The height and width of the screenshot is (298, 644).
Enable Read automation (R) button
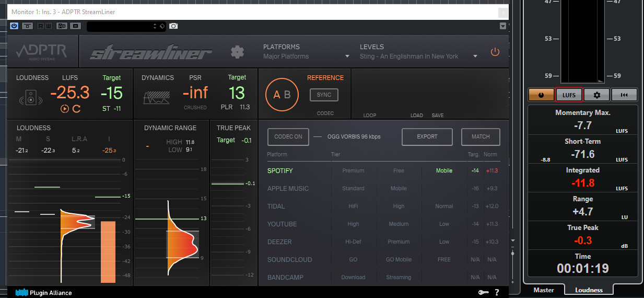[x=40, y=26]
